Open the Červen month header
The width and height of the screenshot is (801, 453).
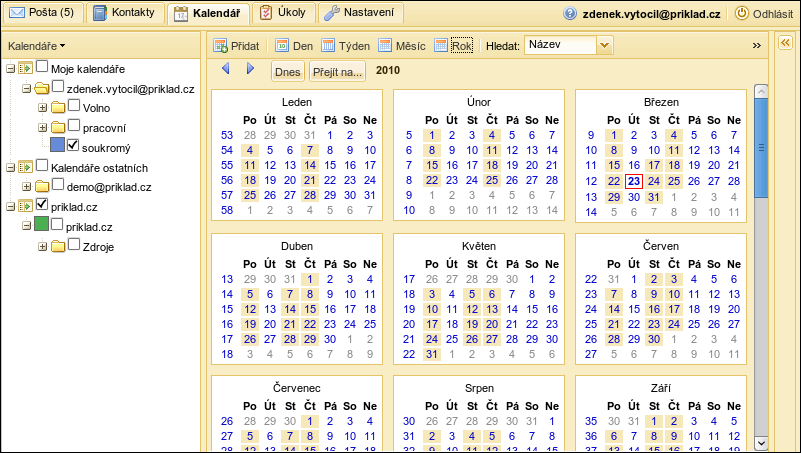tap(661, 246)
